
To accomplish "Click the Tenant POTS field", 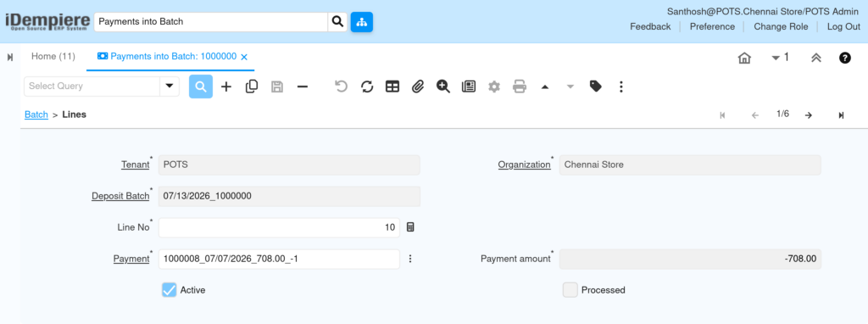I will point(290,165).
